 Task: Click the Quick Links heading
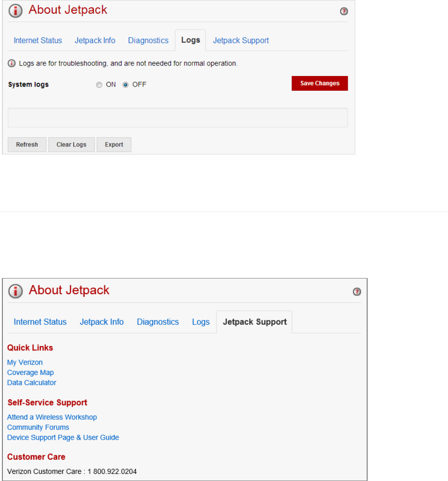[30, 347]
